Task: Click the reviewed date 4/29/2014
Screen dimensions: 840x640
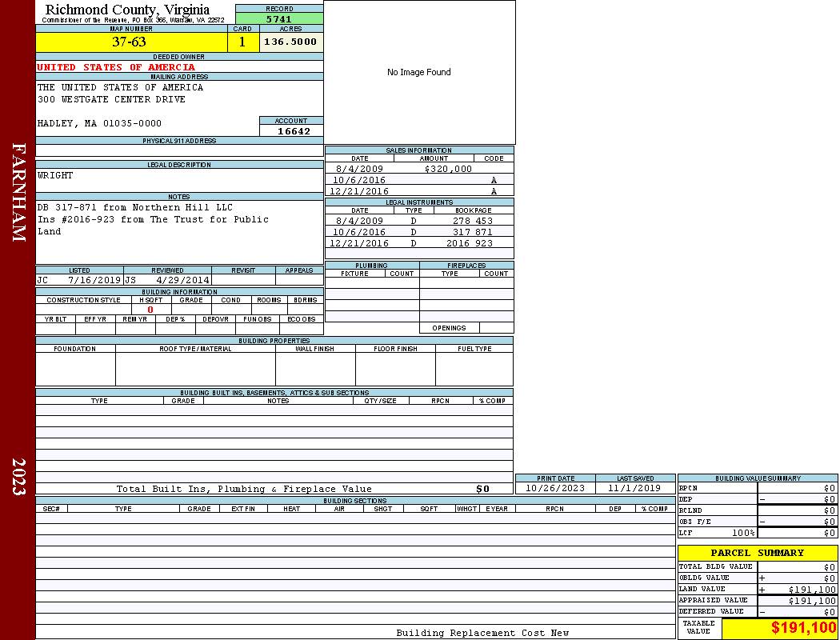Action: click(182, 281)
